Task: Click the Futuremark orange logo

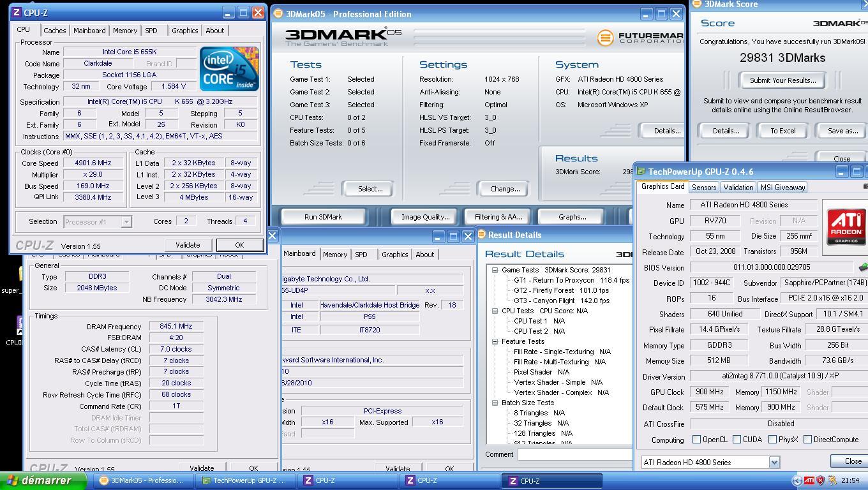Action: pyautogui.click(x=605, y=38)
